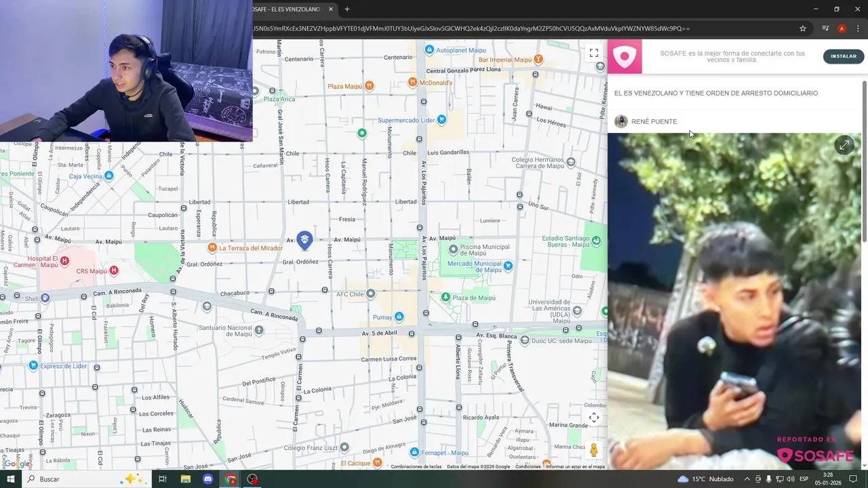The height and width of the screenshot is (488, 868).
Task: Switch ESP keyboard language indicator
Action: [804, 479]
